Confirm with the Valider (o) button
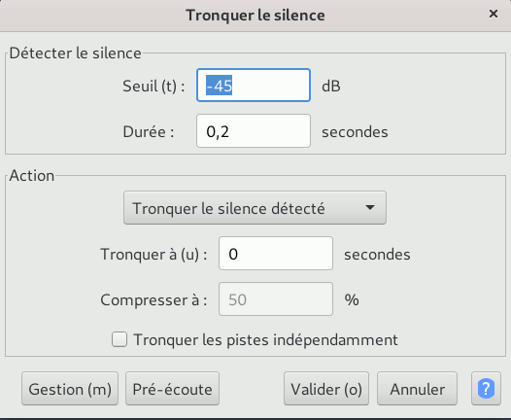 (326, 389)
